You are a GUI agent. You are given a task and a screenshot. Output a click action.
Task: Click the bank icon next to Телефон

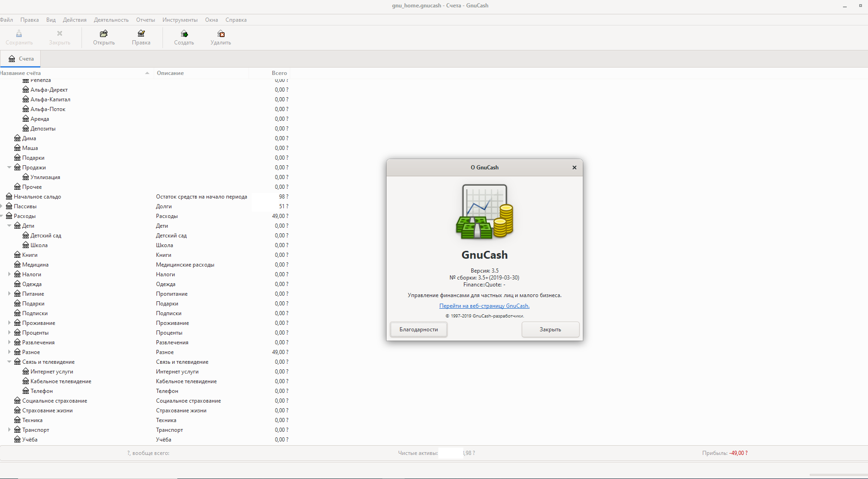26,391
